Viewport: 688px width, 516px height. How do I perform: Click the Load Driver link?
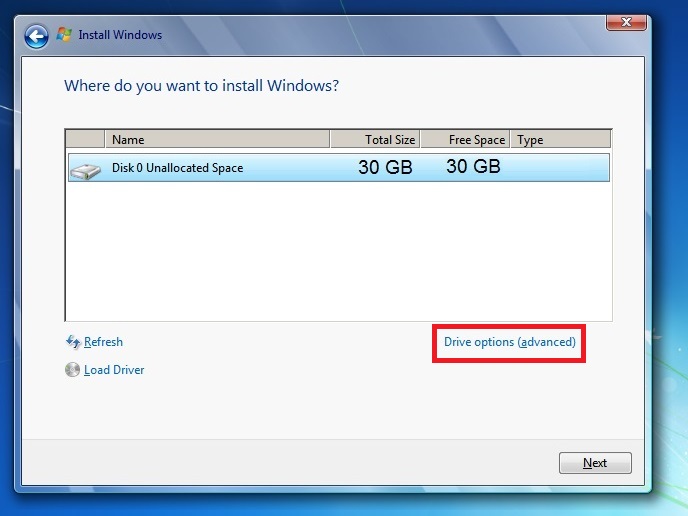[x=114, y=370]
